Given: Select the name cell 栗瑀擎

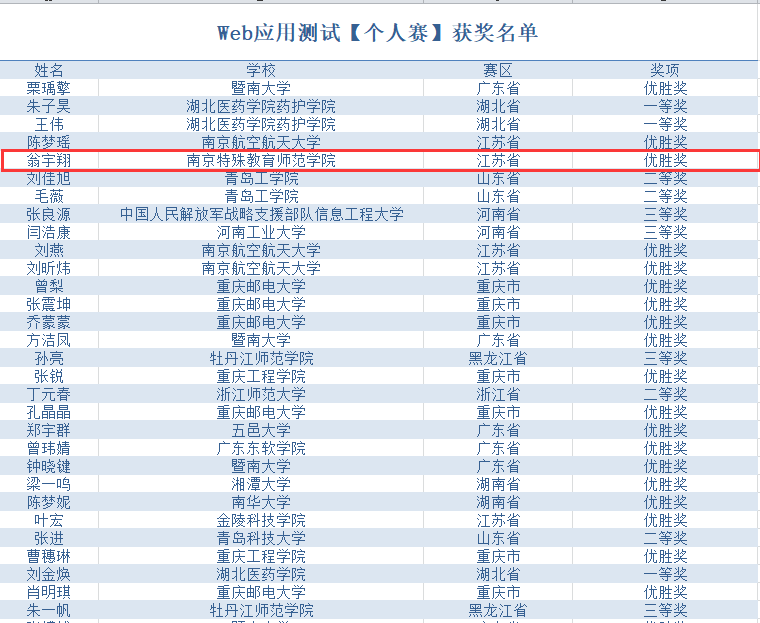Looking at the screenshot, I should [49, 88].
